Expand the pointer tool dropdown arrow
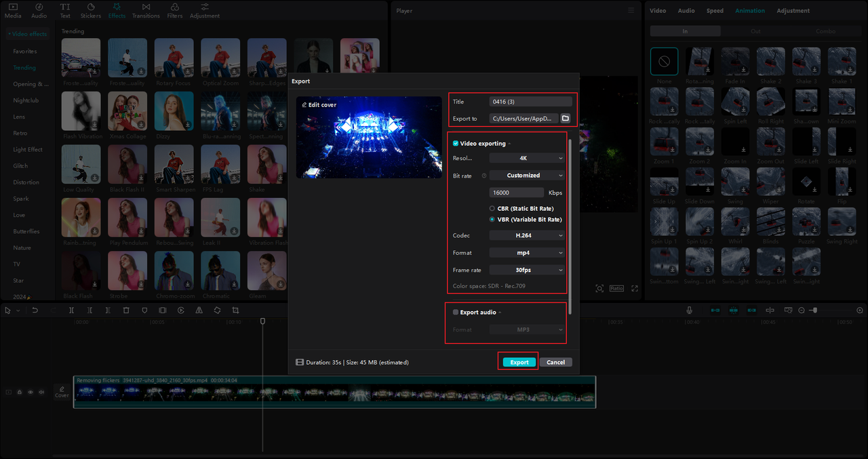The height and width of the screenshot is (459, 868). point(18,311)
